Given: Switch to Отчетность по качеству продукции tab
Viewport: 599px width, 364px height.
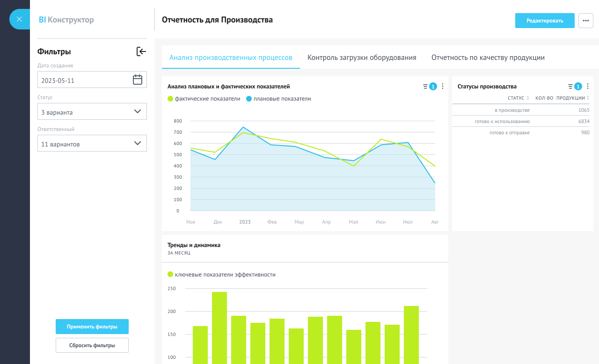Looking at the screenshot, I should 488,58.
